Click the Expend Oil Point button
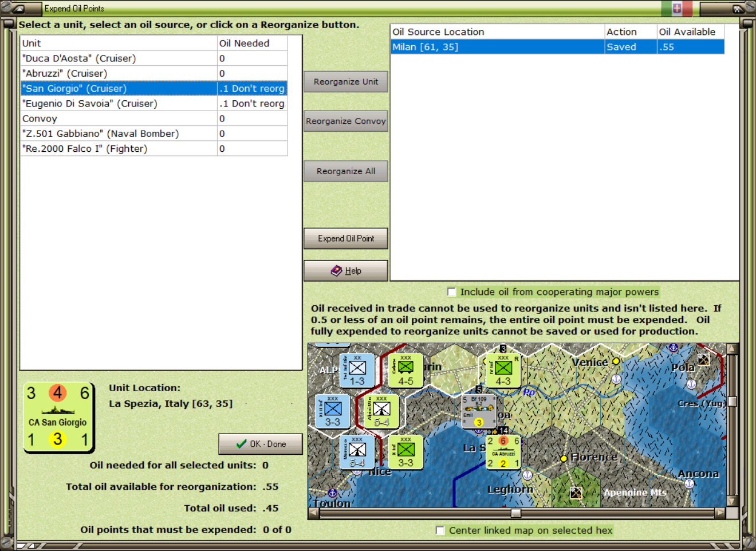Image resolution: width=756 pixels, height=551 pixels. [346, 239]
